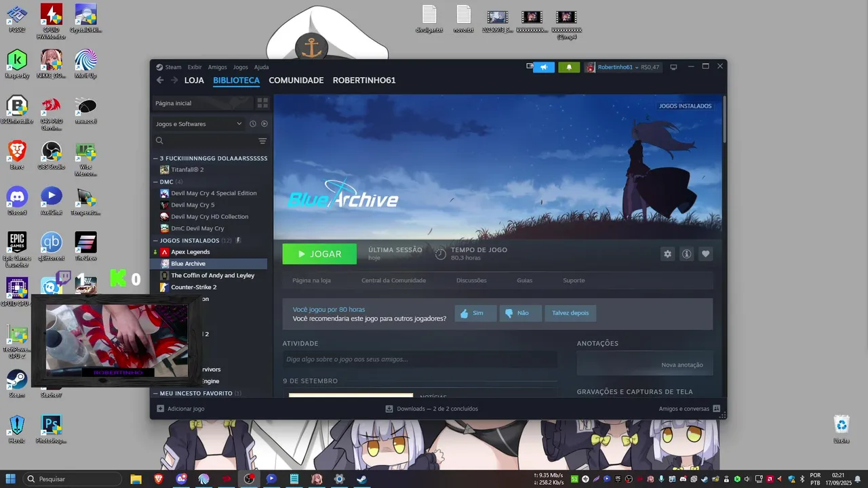Open Amigos menu
The height and width of the screenshot is (488, 868).
point(218,67)
